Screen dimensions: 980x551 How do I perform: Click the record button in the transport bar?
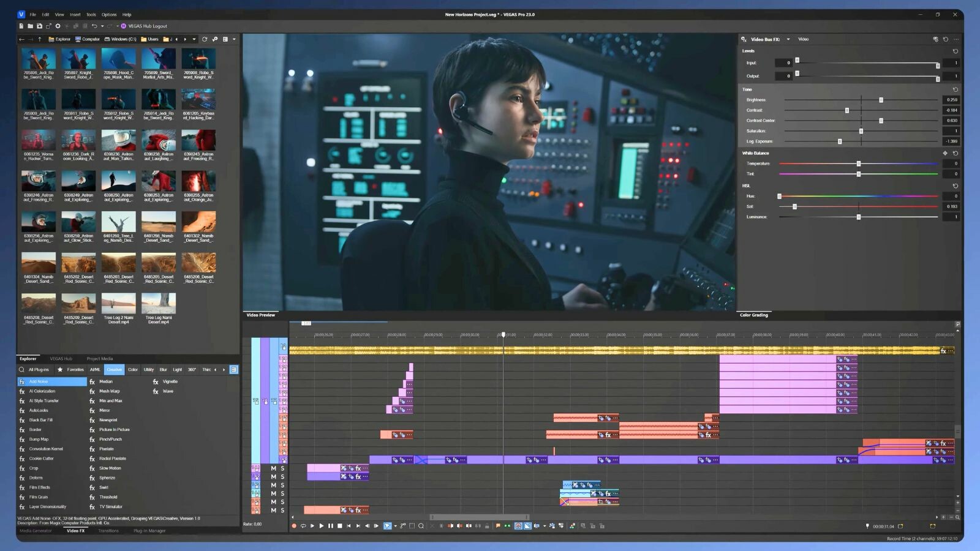click(295, 526)
